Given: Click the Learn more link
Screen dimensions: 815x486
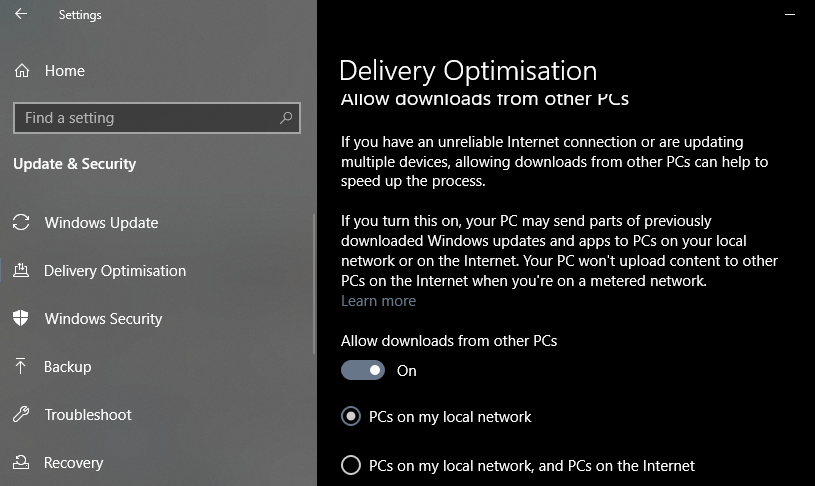Looking at the screenshot, I should coord(378,301).
